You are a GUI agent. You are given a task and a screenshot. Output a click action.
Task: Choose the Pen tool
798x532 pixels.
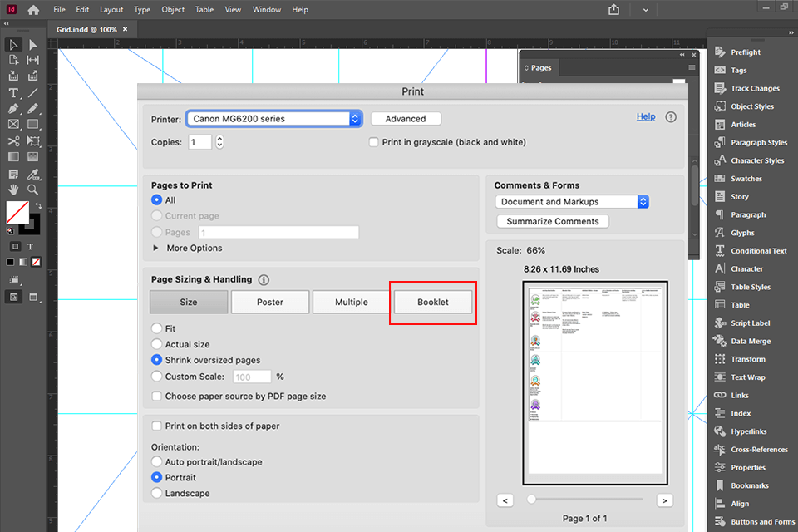pyautogui.click(x=13, y=108)
